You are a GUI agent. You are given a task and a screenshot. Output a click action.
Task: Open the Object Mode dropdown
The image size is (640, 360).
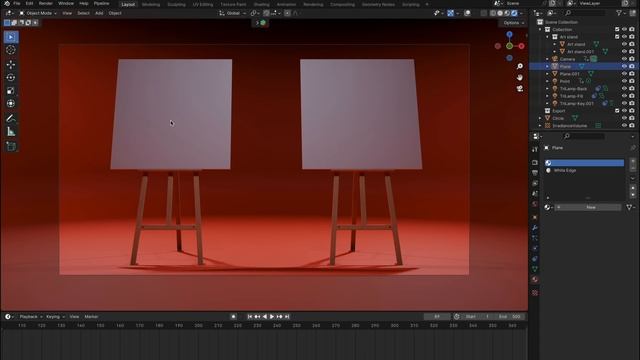[x=38, y=13]
